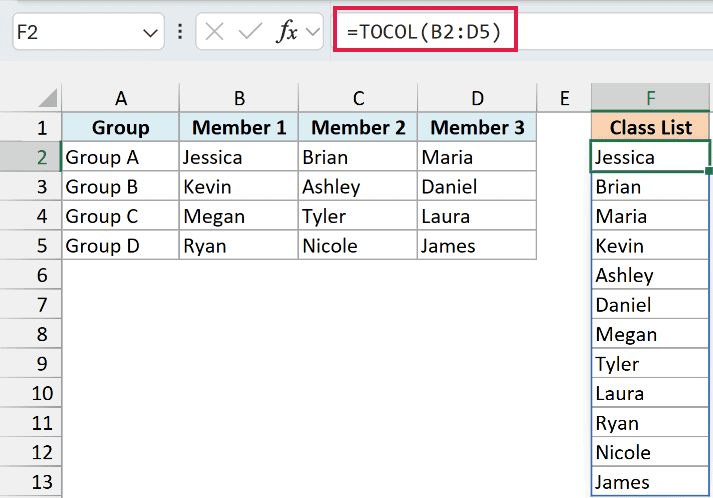
Task: Select Kevin in the Member 1 column
Action: click(x=239, y=186)
